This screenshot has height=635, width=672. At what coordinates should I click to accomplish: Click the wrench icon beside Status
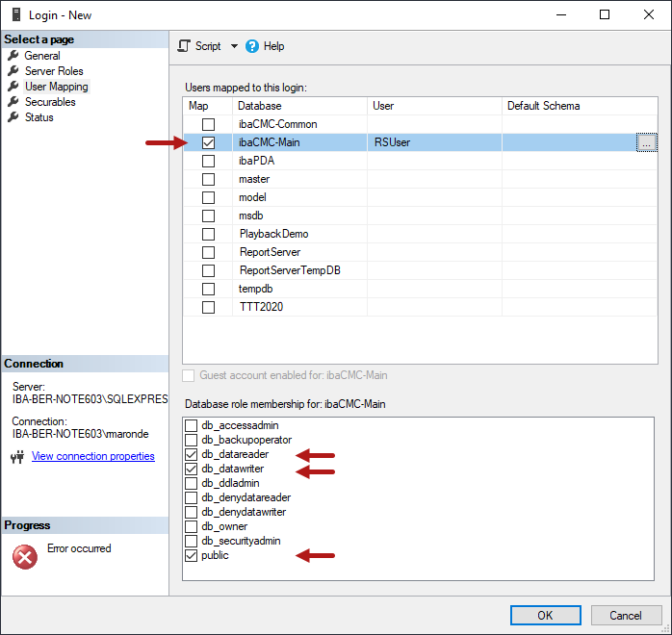click(13, 116)
